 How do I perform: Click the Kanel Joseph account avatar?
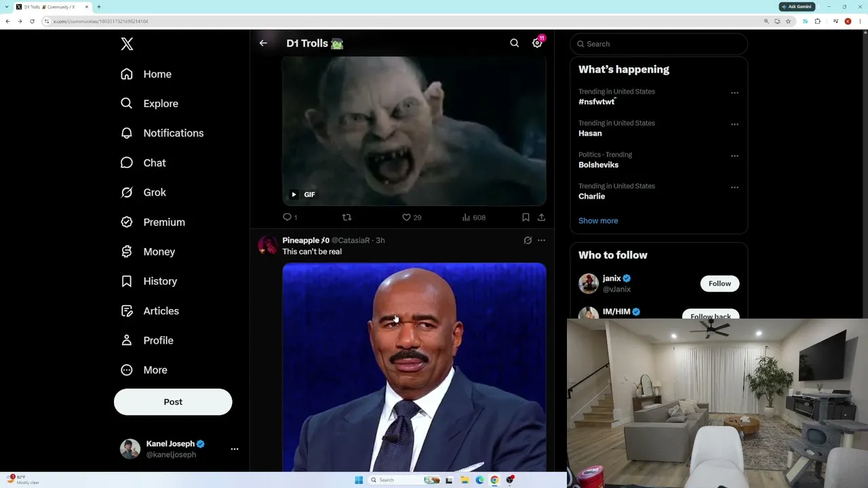(130, 449)
